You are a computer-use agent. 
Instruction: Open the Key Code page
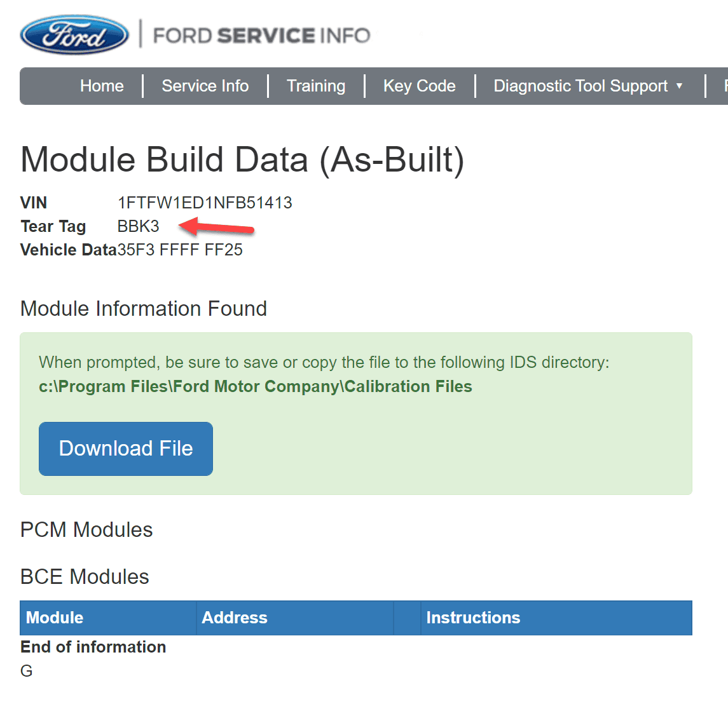(x=419, y=86)
